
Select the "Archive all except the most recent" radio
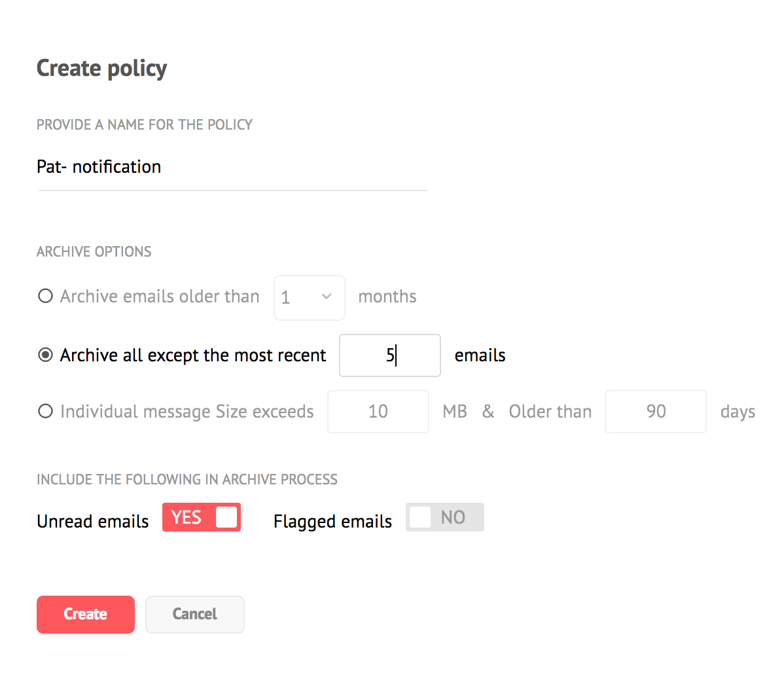[x=45, y=355]
